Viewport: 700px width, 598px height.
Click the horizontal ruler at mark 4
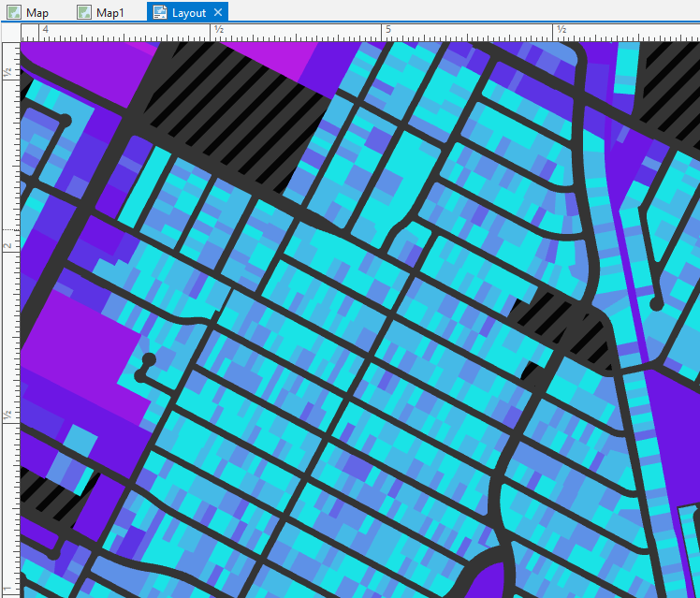pyautogui.click(x=45, y=29)
